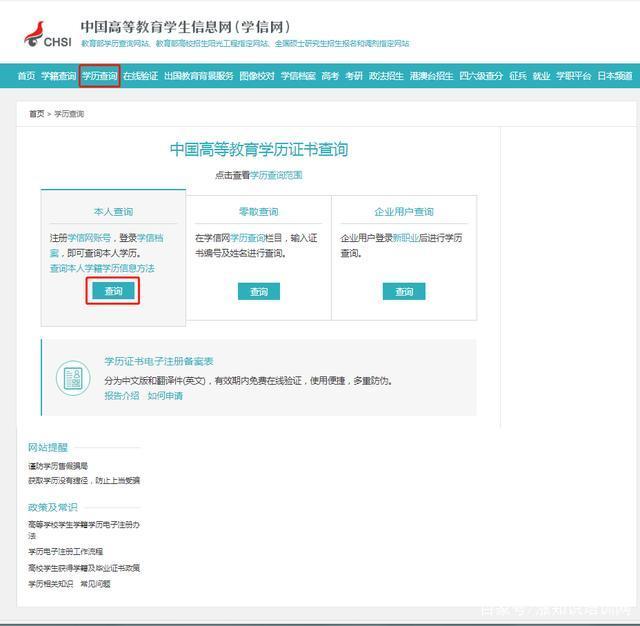Select 学历查询 in the navigation bar

tap(99, 76)
